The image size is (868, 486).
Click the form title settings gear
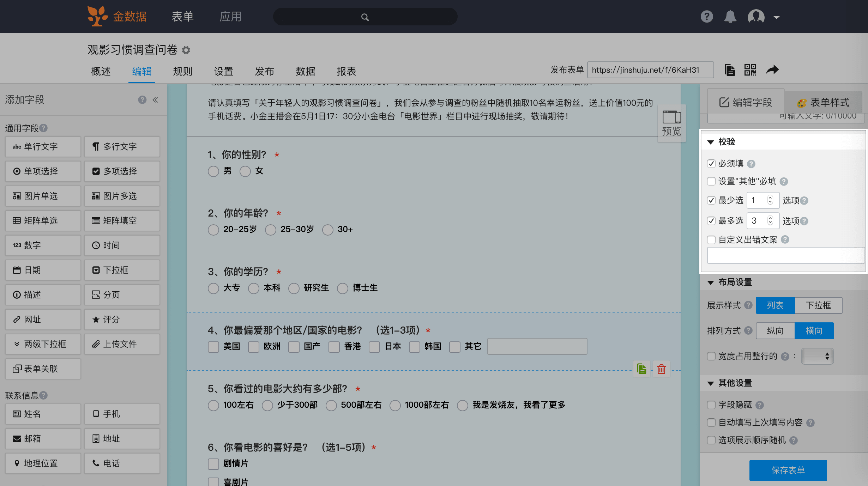point(186,50)
